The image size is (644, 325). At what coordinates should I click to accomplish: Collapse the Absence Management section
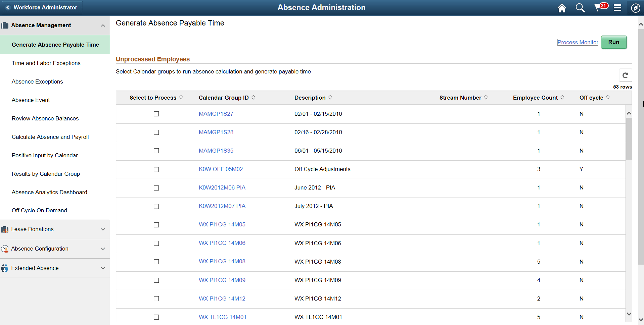coord(103,25)
